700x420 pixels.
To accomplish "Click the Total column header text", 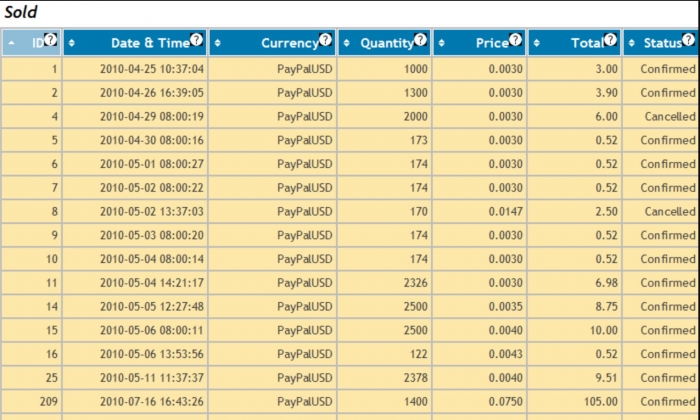I will click(586, 43).
